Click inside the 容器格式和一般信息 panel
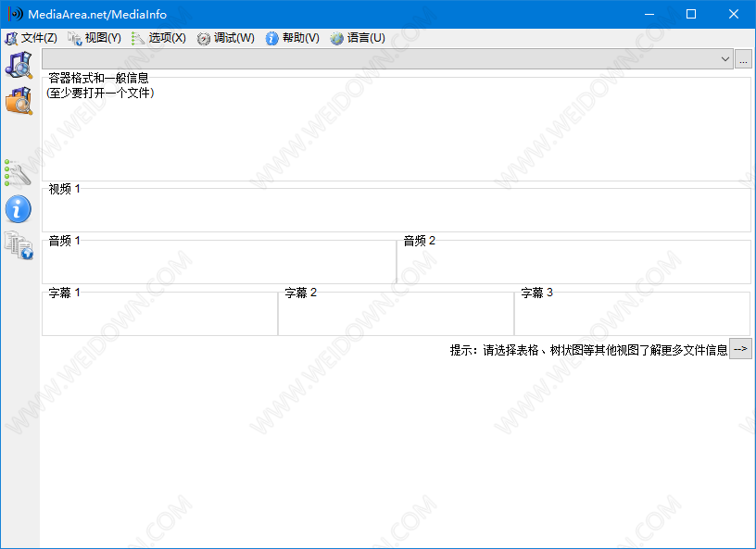 [396, 134]
